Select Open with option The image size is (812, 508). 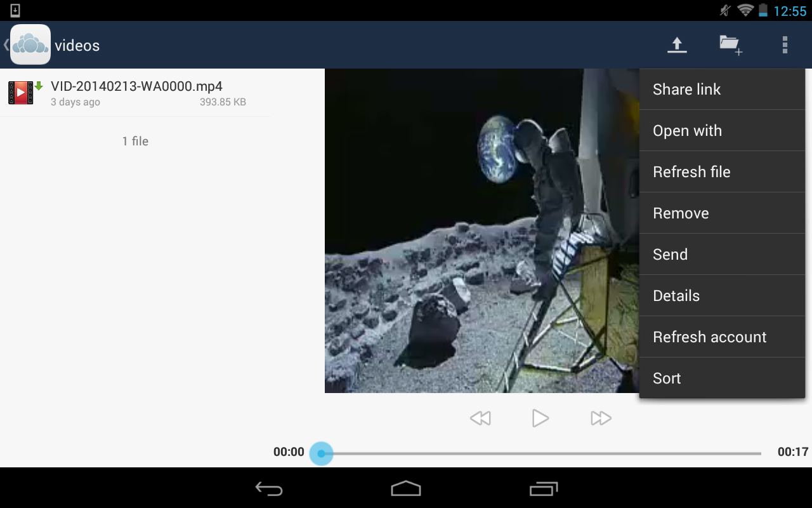722,131
